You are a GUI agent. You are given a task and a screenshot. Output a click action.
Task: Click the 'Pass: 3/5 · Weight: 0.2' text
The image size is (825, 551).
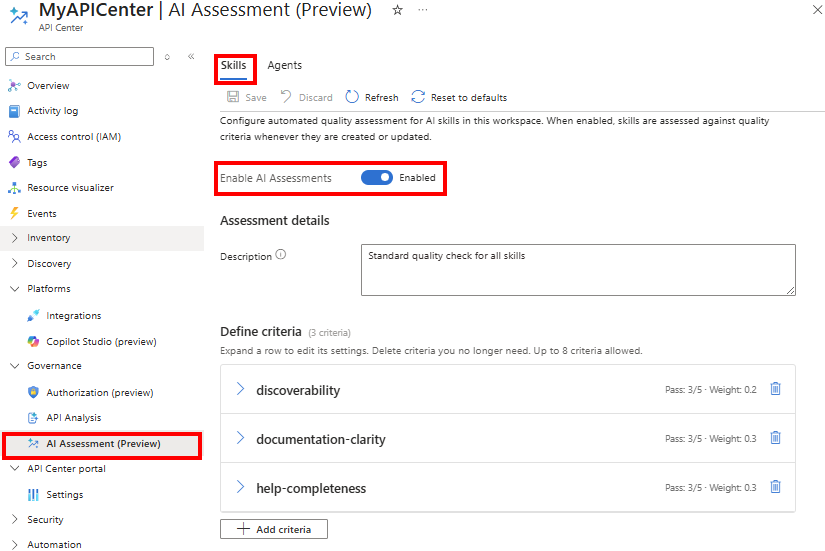(710, 389)
